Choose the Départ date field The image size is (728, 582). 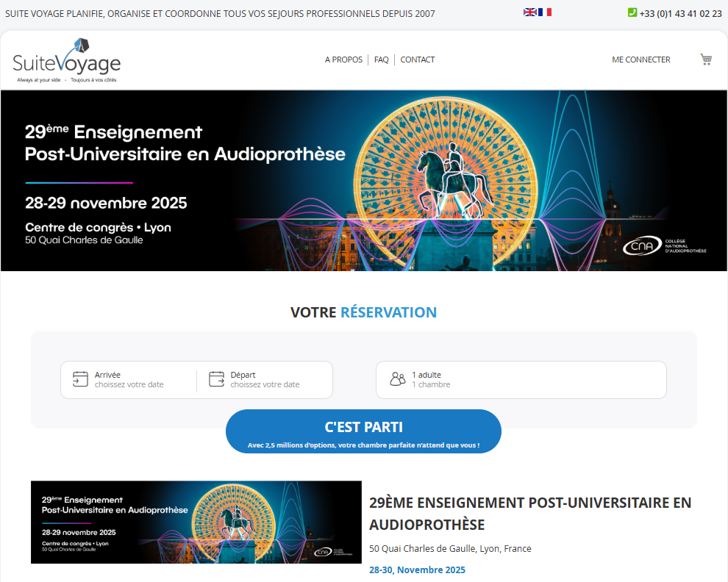click(265, 380)
